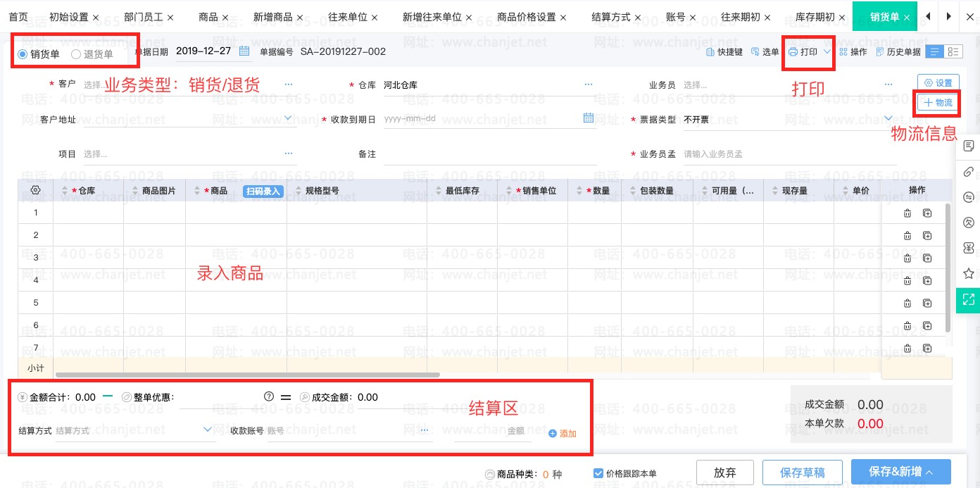Toggle the 价格跟踪本单 checkbox
Screen dimensions: 980x488
point(598,473)
